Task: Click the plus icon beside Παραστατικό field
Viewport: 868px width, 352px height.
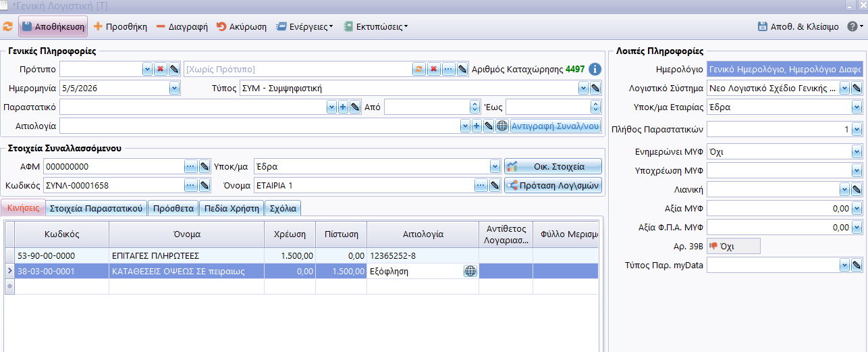Action: (x=343, y=107)
